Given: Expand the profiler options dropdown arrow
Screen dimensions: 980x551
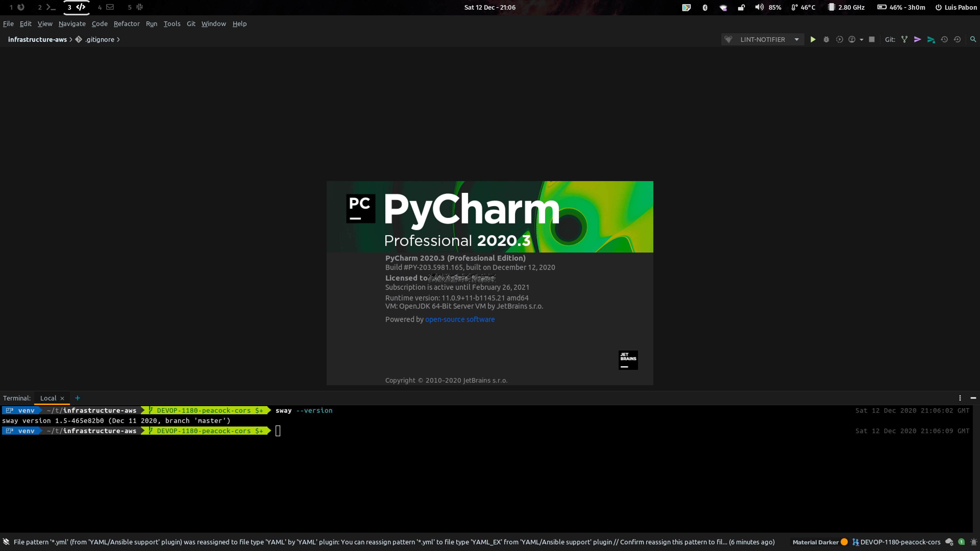Looking at the screenshot, I should [x=861, y=40].
